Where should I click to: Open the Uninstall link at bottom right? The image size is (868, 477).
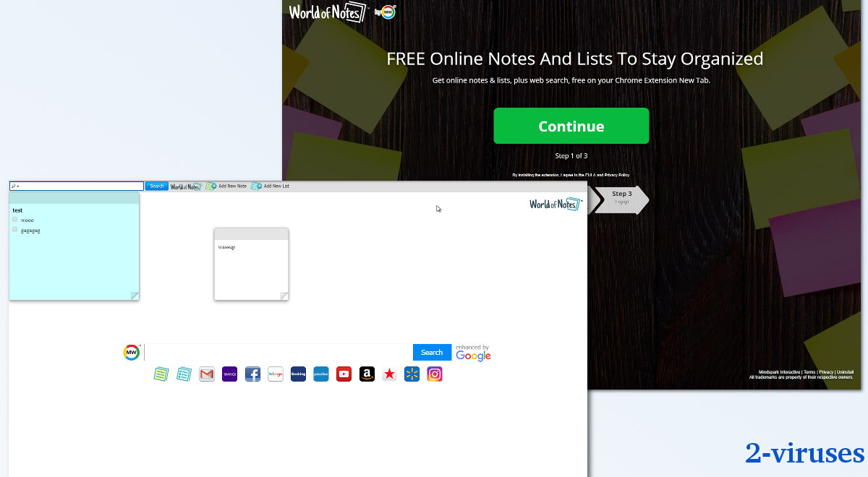click(x=844, y=371)
